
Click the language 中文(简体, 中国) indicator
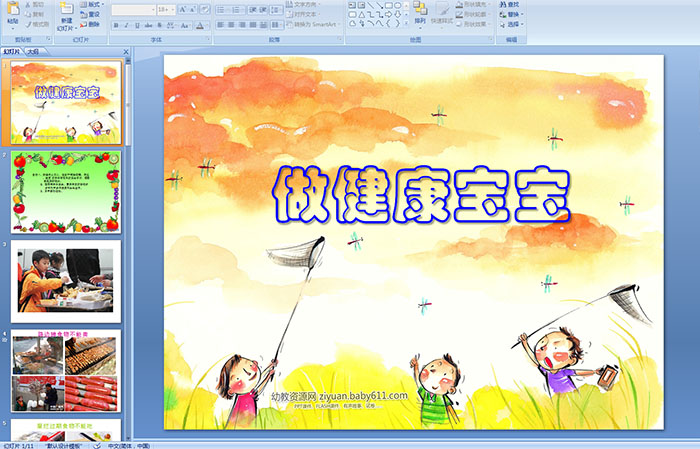pos(129,445)
